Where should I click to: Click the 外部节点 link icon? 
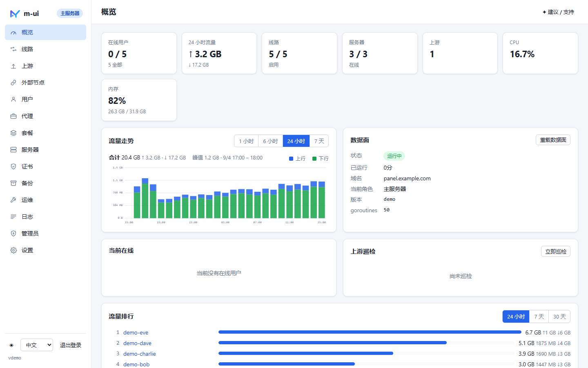(13, 83)
